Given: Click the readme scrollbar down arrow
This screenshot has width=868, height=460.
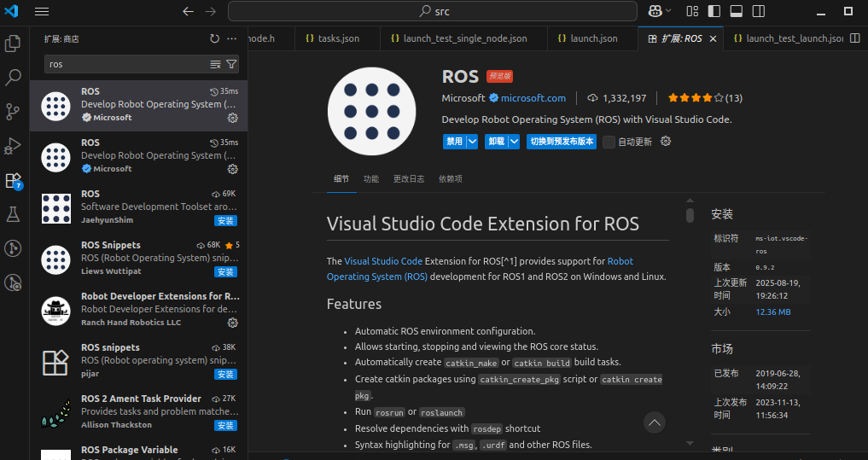Looking at the screenshot, I should 690,443.
